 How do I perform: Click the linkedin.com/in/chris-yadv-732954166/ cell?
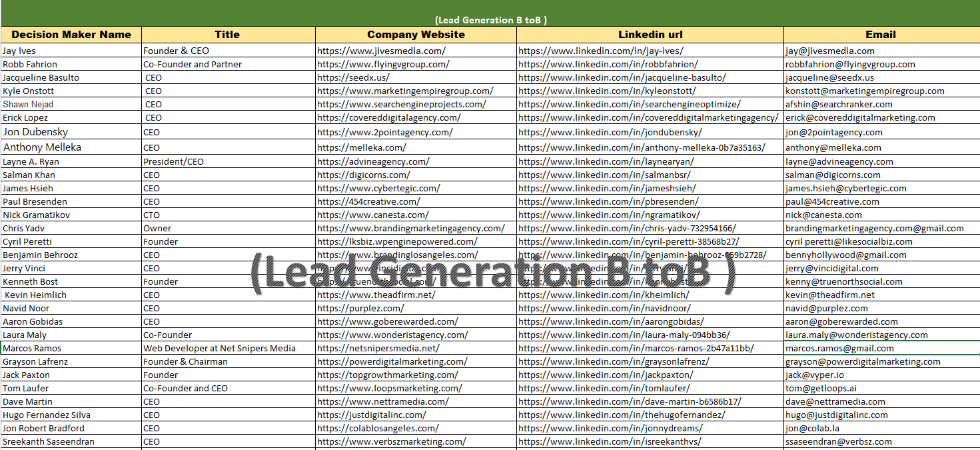tap(650, 228)
